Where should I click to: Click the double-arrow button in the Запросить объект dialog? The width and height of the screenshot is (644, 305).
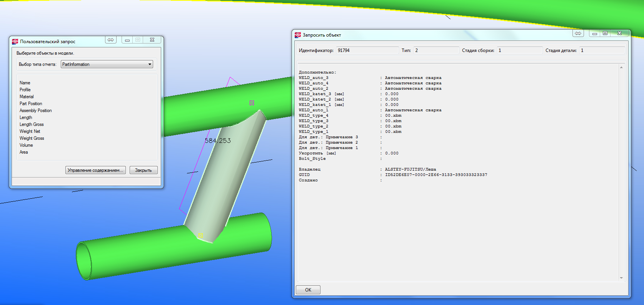click(578, 34)
